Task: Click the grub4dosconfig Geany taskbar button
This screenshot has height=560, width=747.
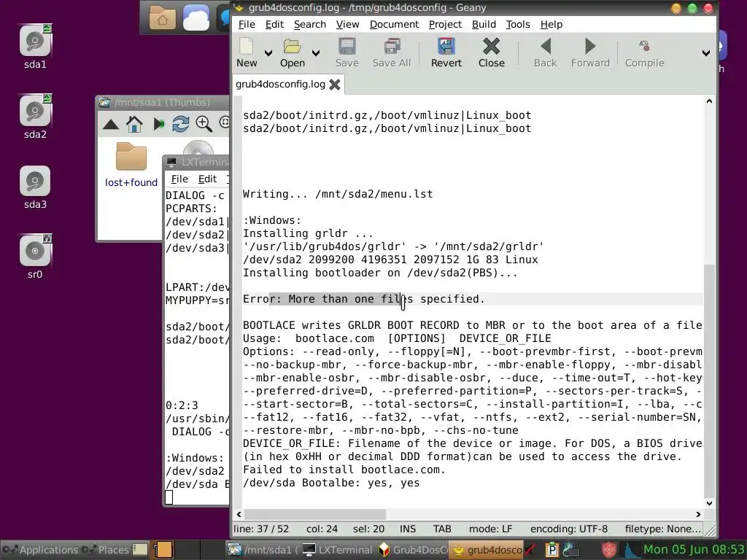Action: pos(487,550)
